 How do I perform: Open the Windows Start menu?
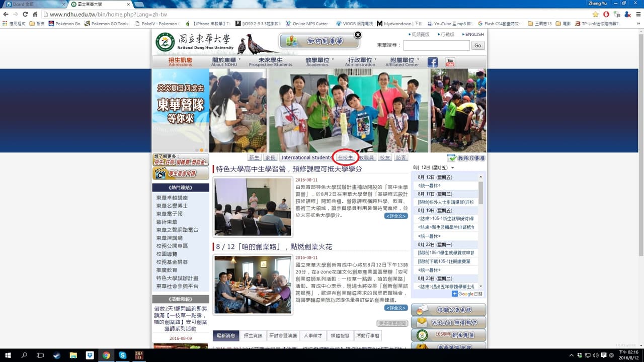8,355
